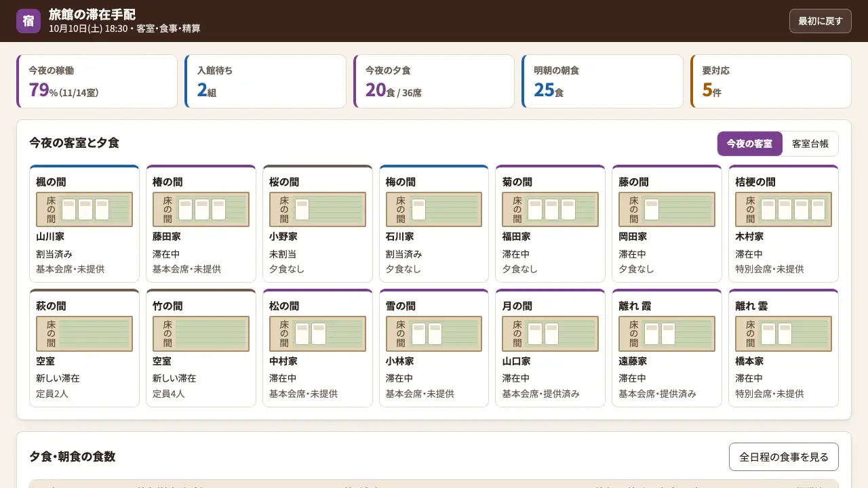The height and width of the screenshot is (488, 868).
Task: Select the 明朝の朝食 summary card
Action: point(602,81)
